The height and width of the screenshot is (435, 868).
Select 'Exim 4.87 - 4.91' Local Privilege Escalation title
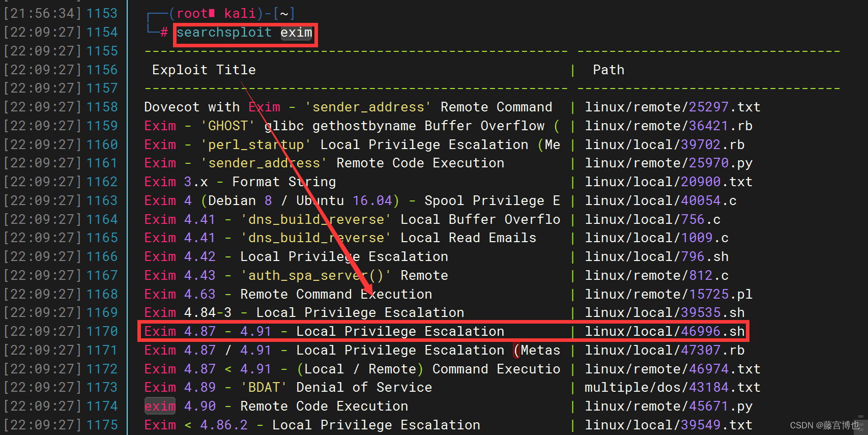click(324, 331)
